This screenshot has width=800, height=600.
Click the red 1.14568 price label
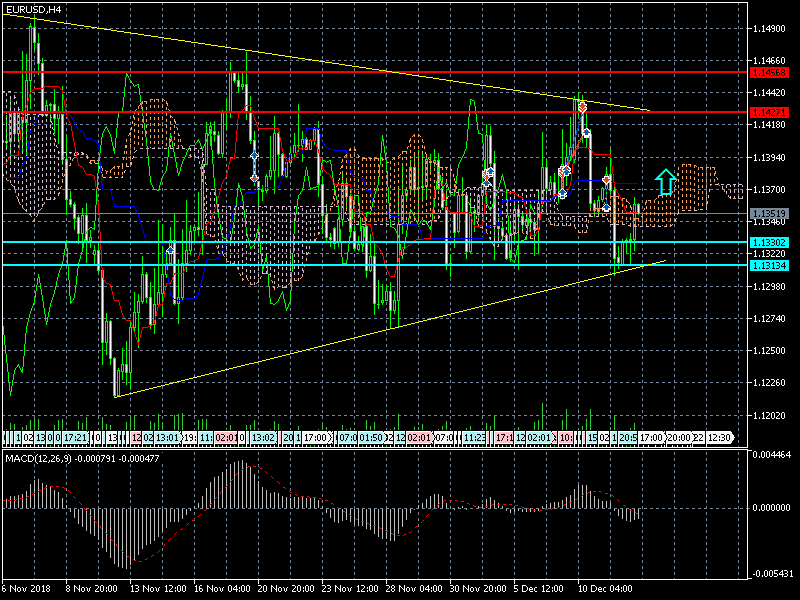pos(768,73)
